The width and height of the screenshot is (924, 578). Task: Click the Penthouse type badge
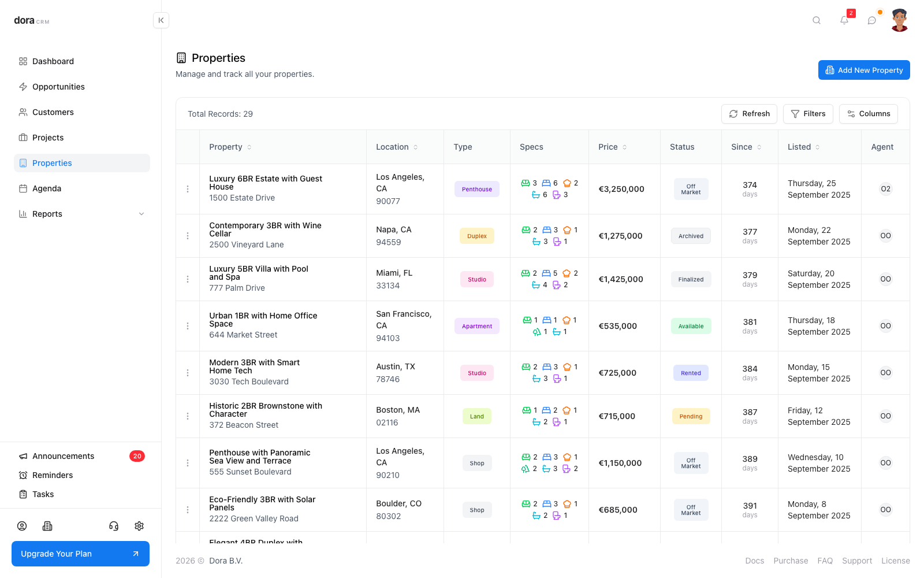(x=477, y=189)
